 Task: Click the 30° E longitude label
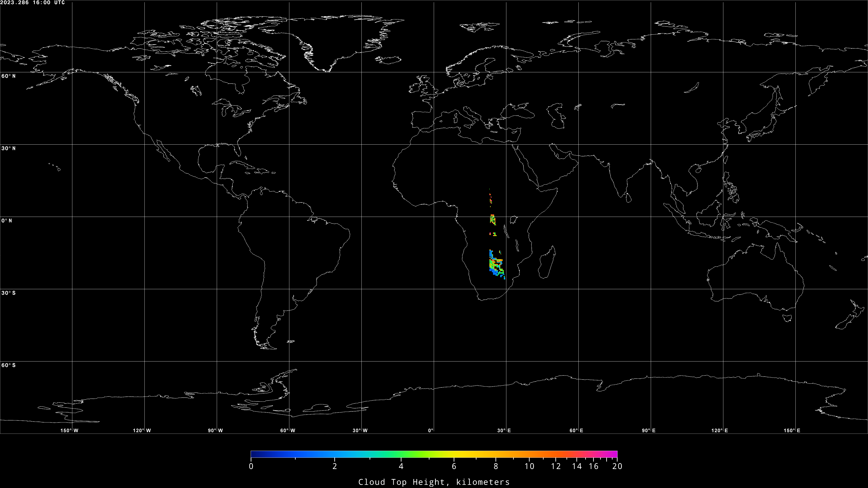coord(504,430)
